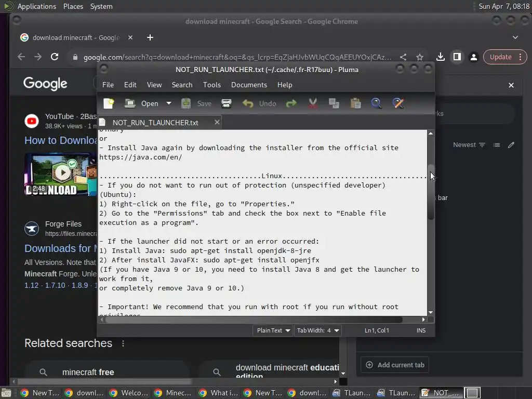This screenshot has width=532, height=399.
Task: Go forward in Chrome
Action: [x=37, y=57]
